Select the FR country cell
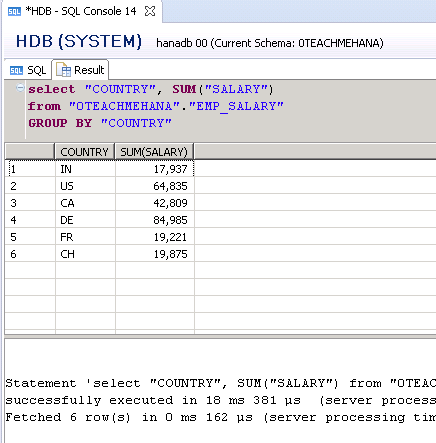 click(x=85, y=237)
